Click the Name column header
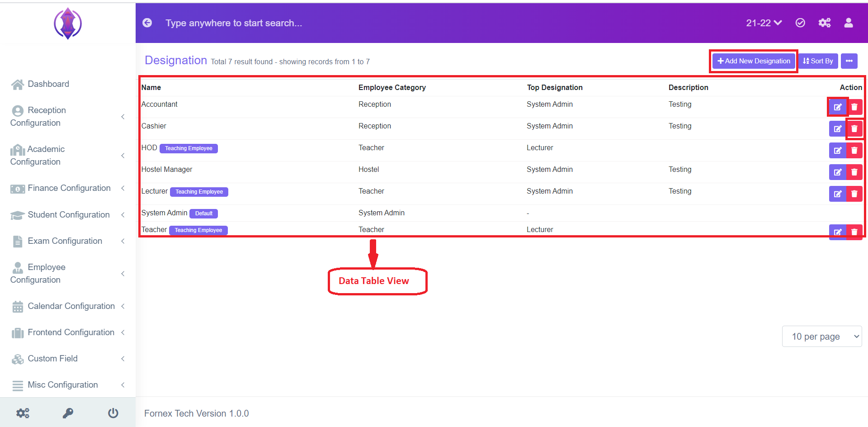This screenshot has height=427, width=868. click(151, 87)
